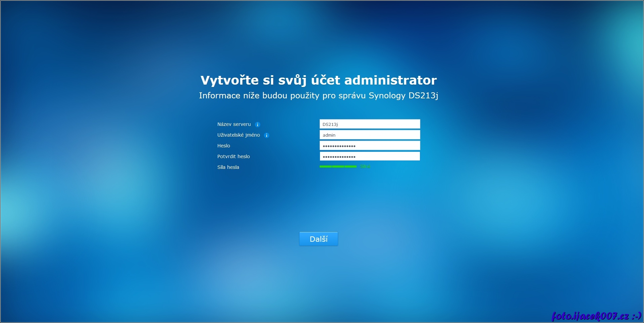Screen dimensions: 644x323
Task: Click the smiley at end of watermark
Action: pos(636,316)
